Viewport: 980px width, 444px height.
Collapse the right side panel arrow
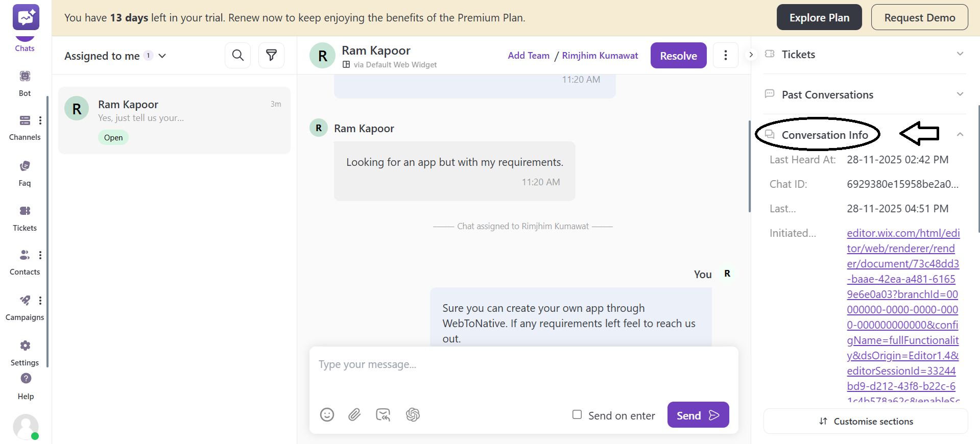751,55
